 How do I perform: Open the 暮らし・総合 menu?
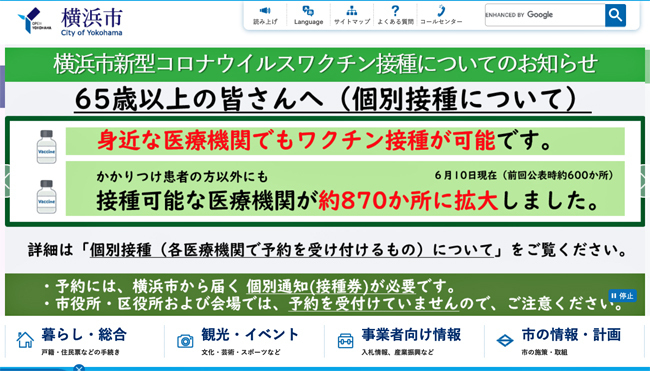pyautogui.click(x=84, y=335)
